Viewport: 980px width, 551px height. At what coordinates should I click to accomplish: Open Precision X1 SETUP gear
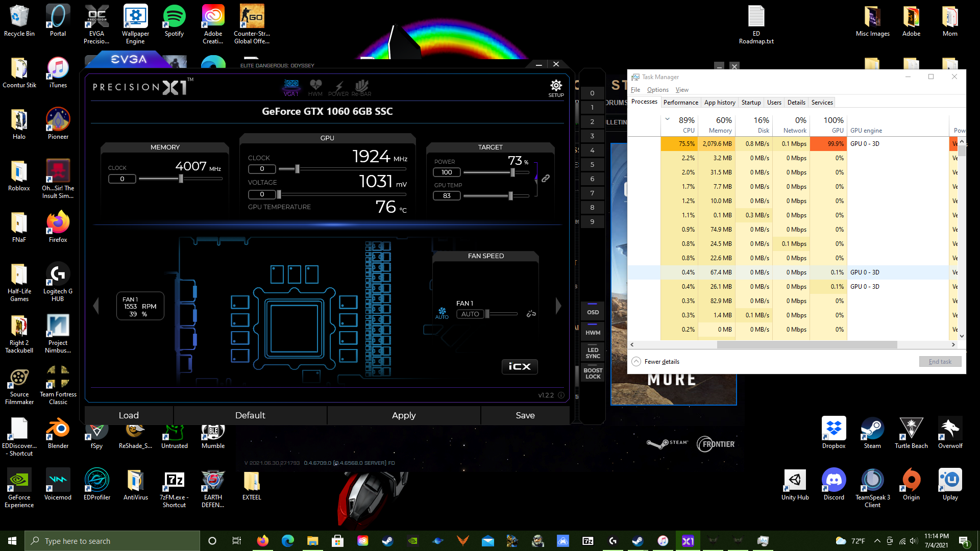[x=556, y=88]
